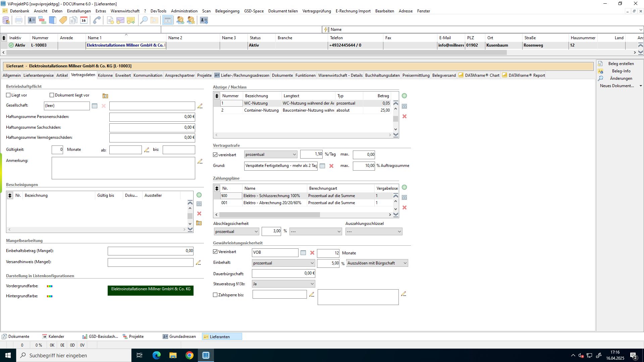Open Google Chrome from the taskbar
The width and height of the screenshot is (644, 362).
coord(190,355)
